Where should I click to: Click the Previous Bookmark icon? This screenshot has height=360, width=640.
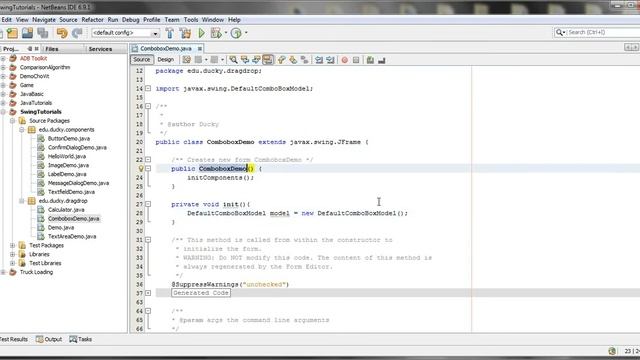coord(282,60)
